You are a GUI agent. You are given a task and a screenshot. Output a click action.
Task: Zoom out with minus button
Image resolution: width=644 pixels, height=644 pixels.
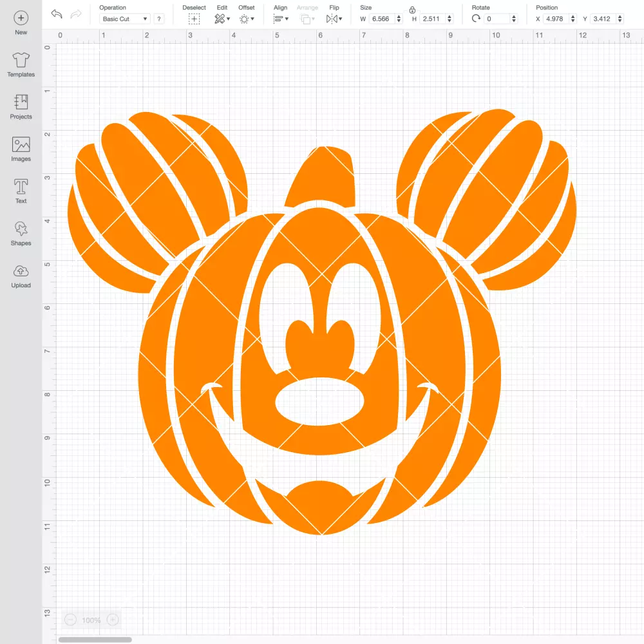pos(71,620)
